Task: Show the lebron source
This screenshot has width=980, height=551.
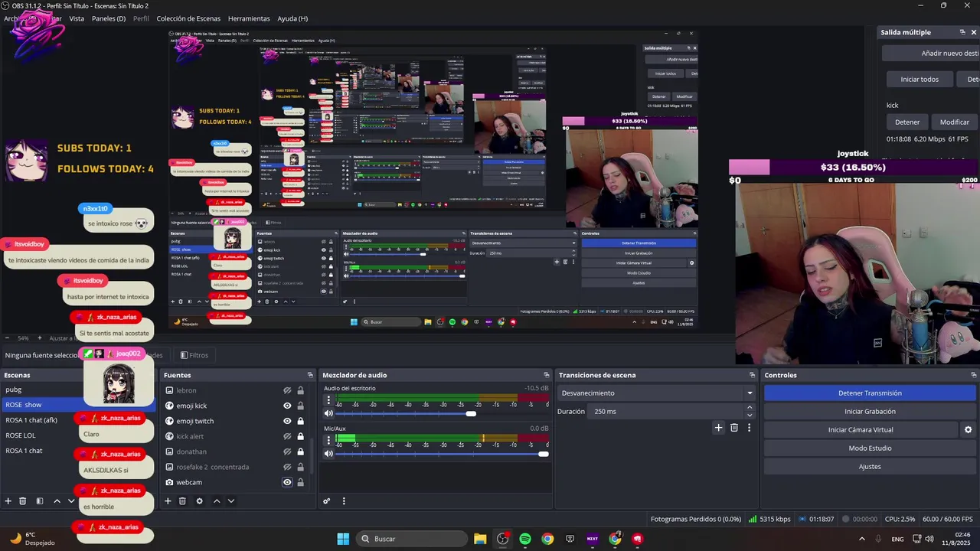Action: [x=287, y=390]
